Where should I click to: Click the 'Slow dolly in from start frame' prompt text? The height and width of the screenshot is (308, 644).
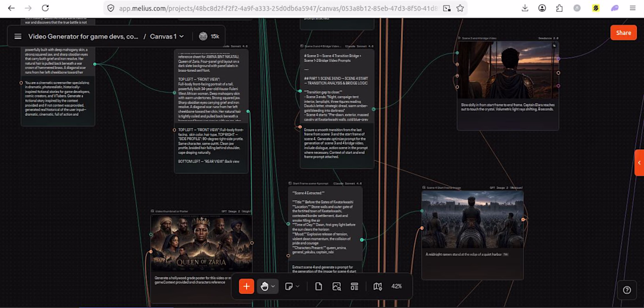click(508, 107)
